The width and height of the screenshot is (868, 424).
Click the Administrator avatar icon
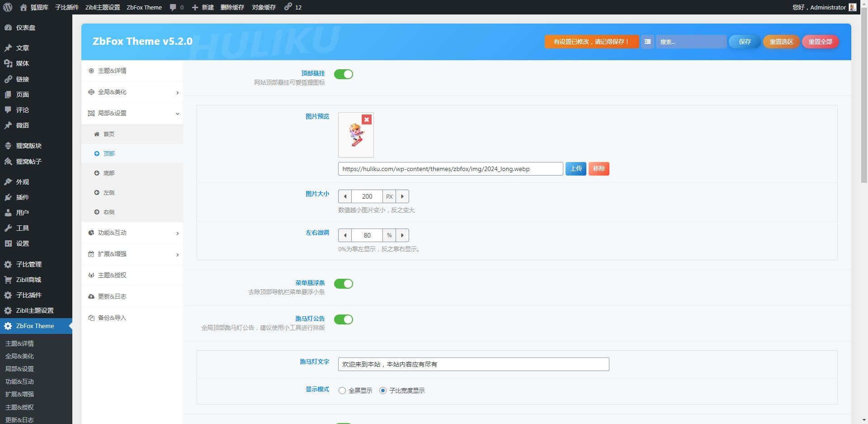pos(853,7)
